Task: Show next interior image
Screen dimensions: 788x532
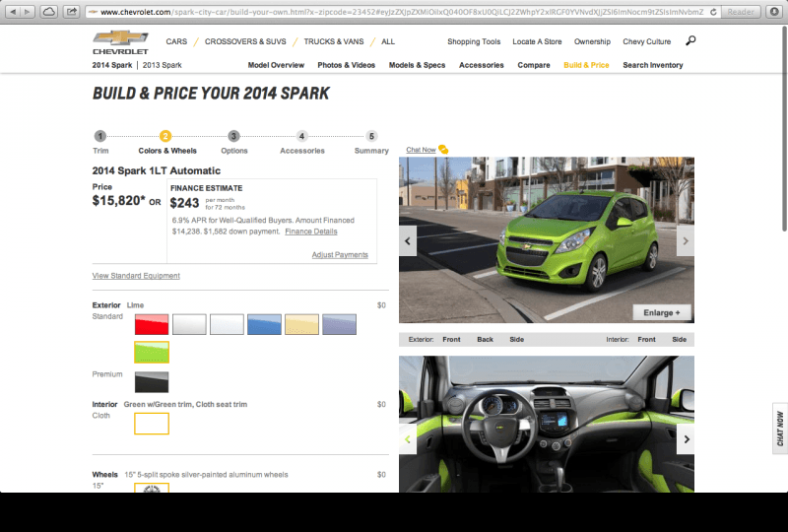Action: point(686,439)
